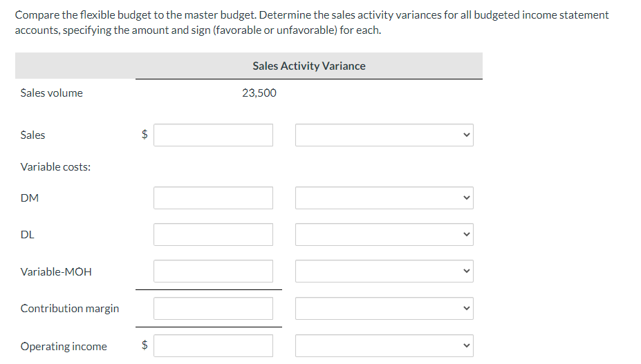The image size is (641, 364).
Task: Open the Contribution margin sign dropdown
Action: (x=384, y=308)
